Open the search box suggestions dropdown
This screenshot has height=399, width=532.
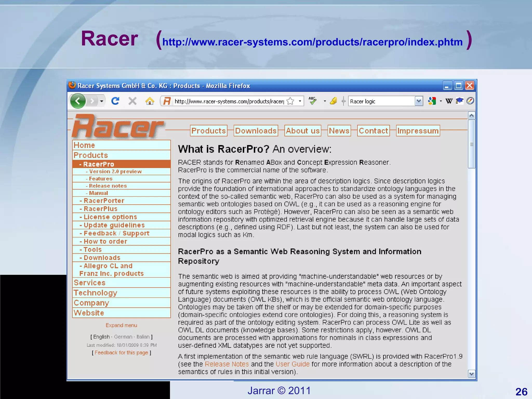coord(418,101)
